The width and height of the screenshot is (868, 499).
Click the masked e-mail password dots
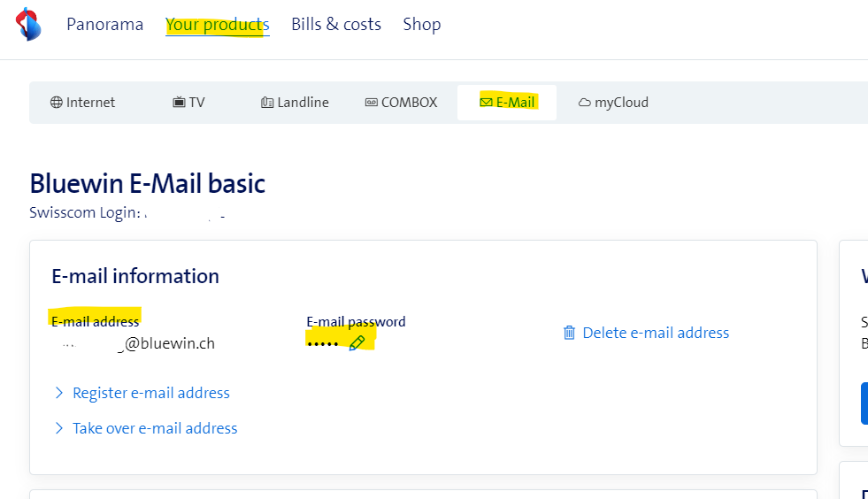pos(323,342)
